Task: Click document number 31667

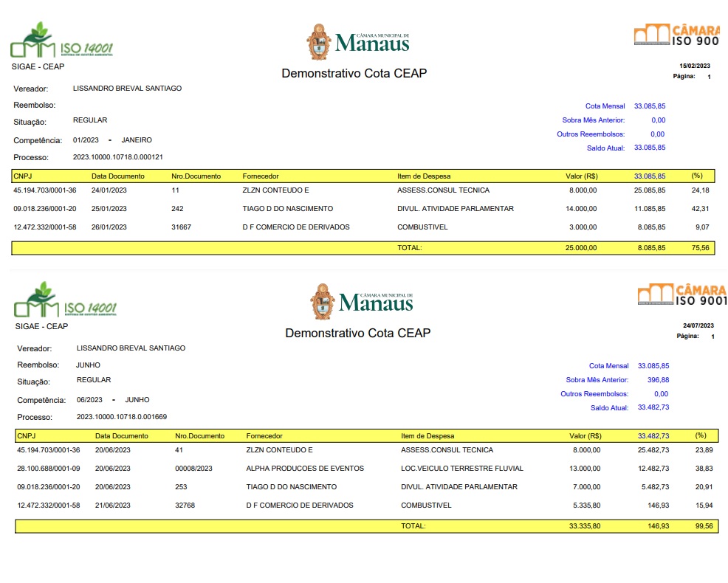Action: tap(181, 227)
